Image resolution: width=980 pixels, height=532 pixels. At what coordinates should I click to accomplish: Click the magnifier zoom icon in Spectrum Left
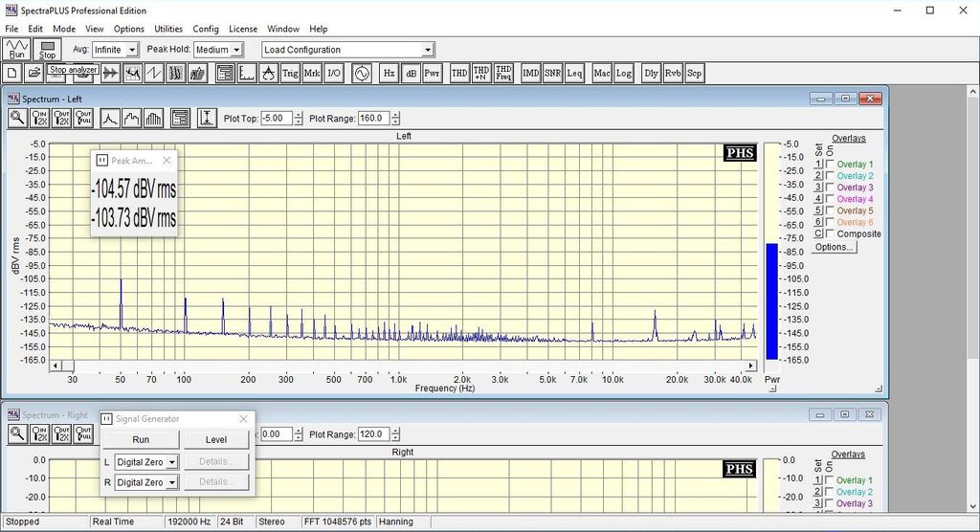pyautogui.click(x=17, y=119)
